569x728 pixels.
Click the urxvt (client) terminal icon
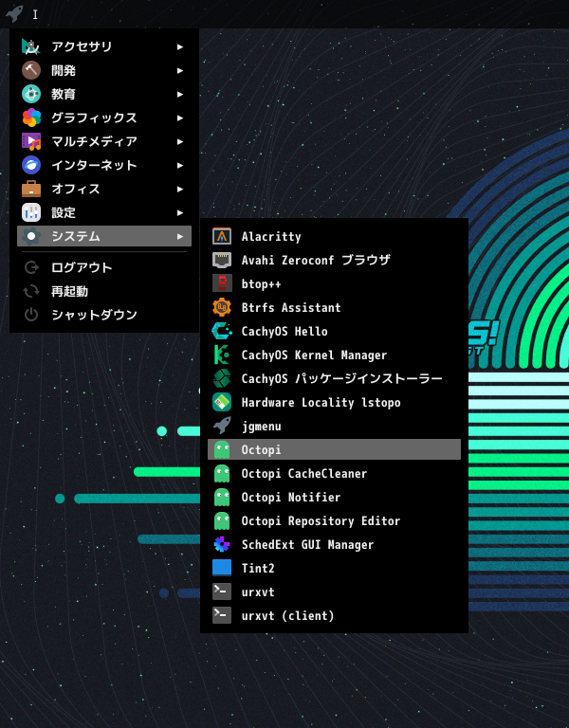(222, 615)
